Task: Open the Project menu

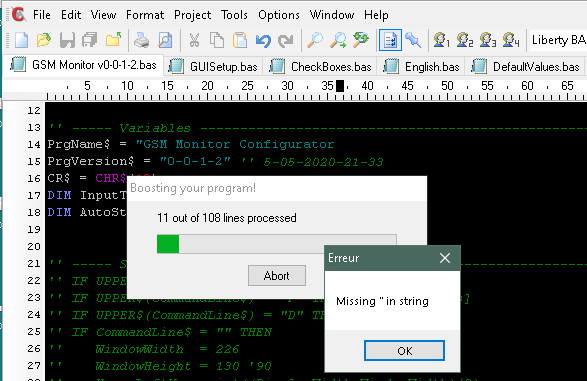Action: pyautogui.click(x=192, y=15)
